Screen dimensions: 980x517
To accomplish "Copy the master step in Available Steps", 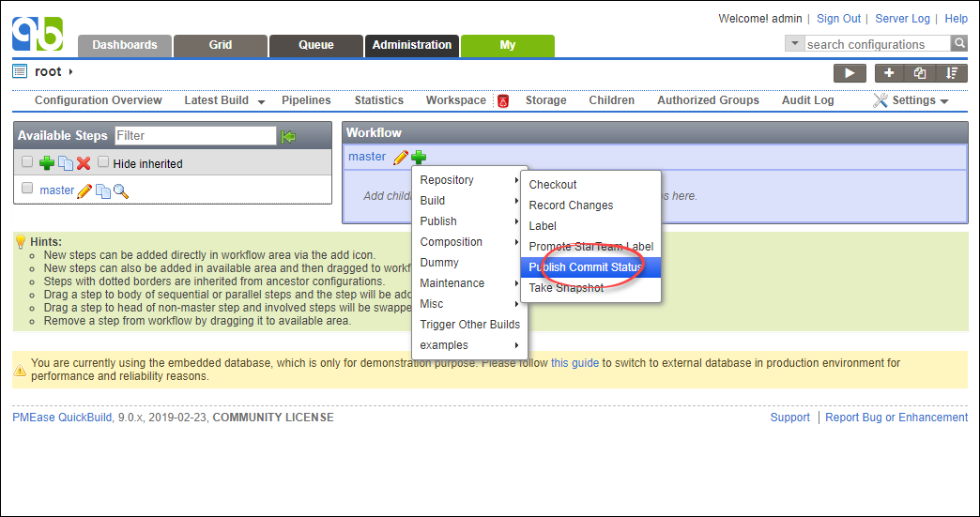I will coord(103,191).
